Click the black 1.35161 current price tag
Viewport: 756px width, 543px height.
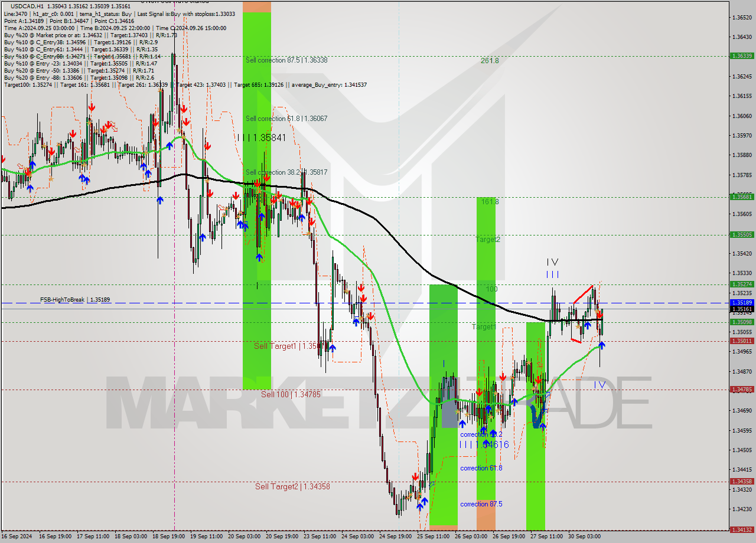point(742,309)
